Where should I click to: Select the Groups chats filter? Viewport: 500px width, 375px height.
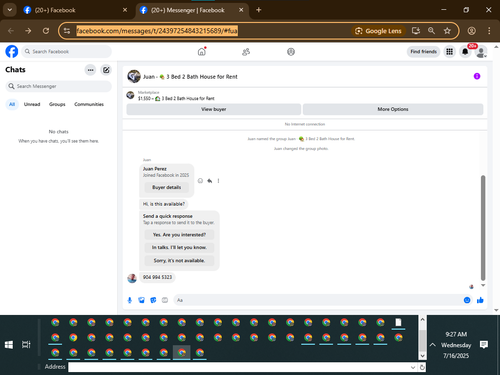coord(57,104)
